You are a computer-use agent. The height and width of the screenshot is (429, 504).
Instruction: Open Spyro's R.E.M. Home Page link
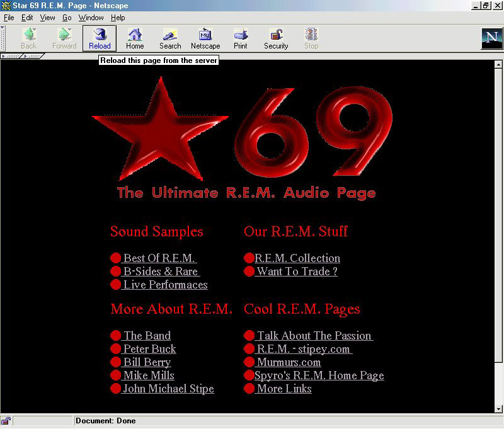pos(319,375)
